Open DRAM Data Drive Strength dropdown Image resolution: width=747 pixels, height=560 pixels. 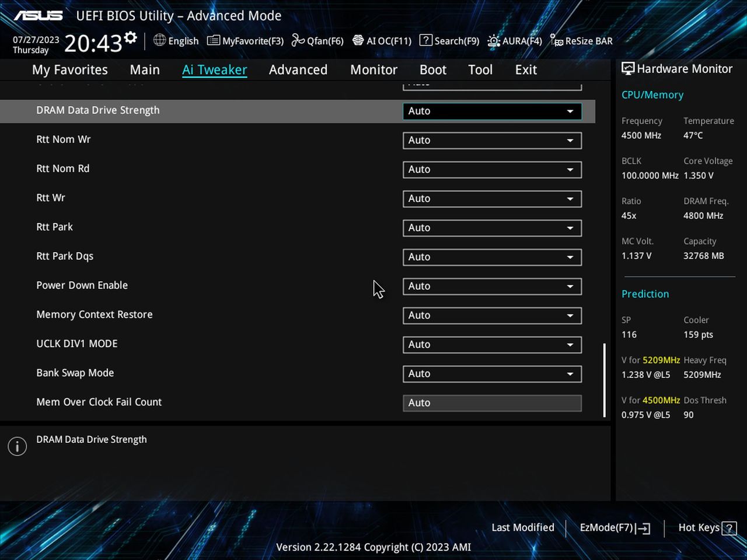[x=492, y=111]
